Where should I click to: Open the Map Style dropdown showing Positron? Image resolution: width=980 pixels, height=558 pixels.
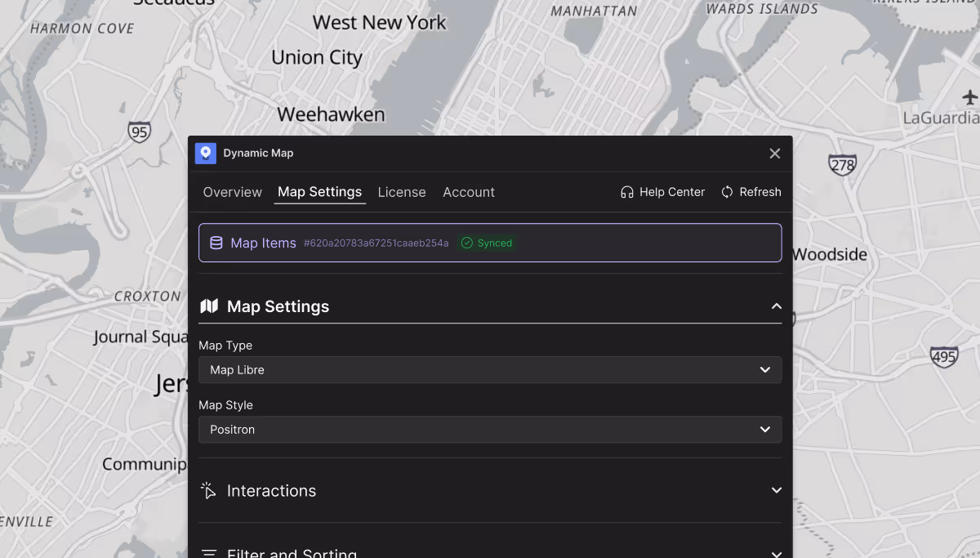click(x=490, y=429)
